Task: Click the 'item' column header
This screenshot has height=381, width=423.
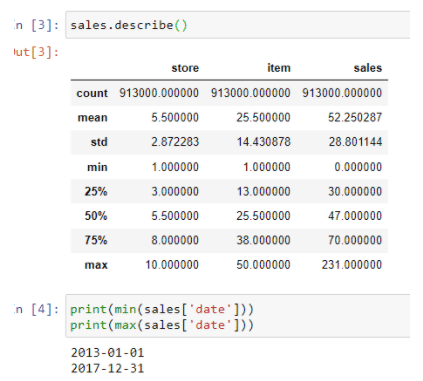Action: point(279,68)
